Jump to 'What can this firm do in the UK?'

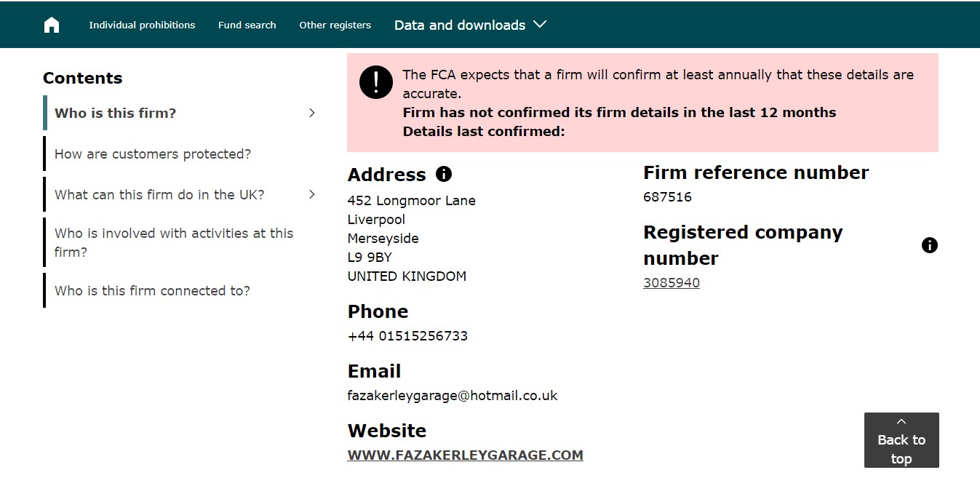point(159,194)
